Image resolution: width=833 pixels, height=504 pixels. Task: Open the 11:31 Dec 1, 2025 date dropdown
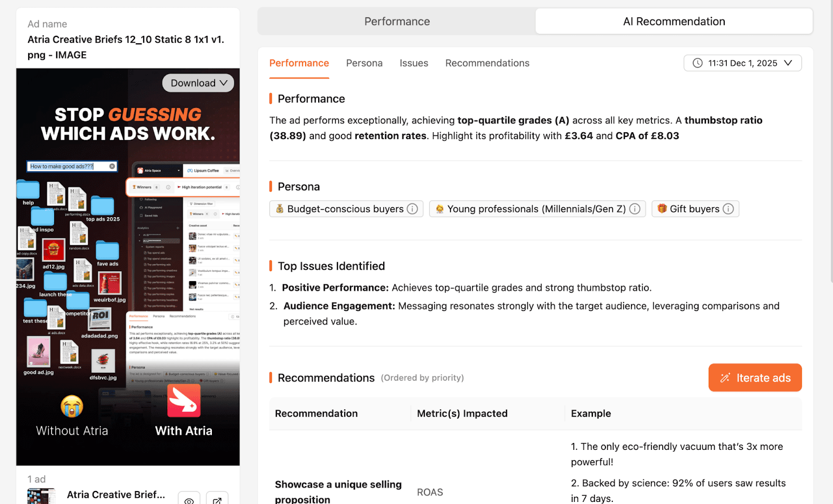click(x=742, y=63)
